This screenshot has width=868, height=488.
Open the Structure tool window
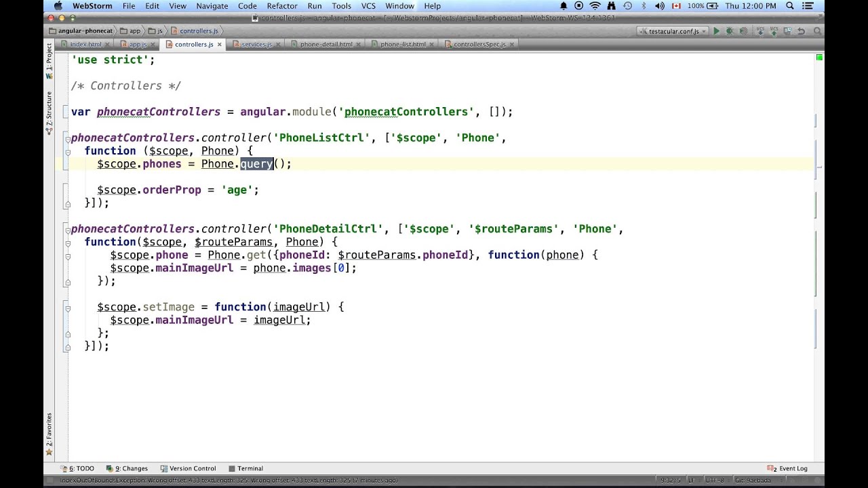tap(49, 113)
